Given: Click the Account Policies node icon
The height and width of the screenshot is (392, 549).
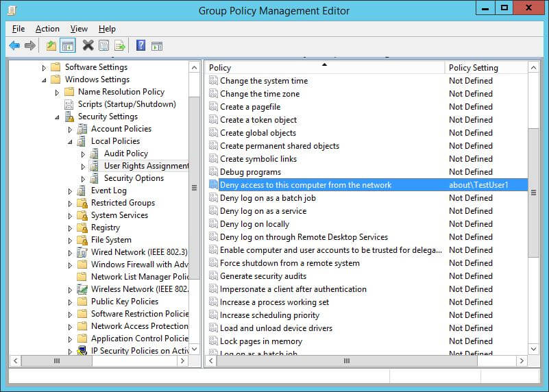Looking at the screenshot, I should tap(82, 129).
